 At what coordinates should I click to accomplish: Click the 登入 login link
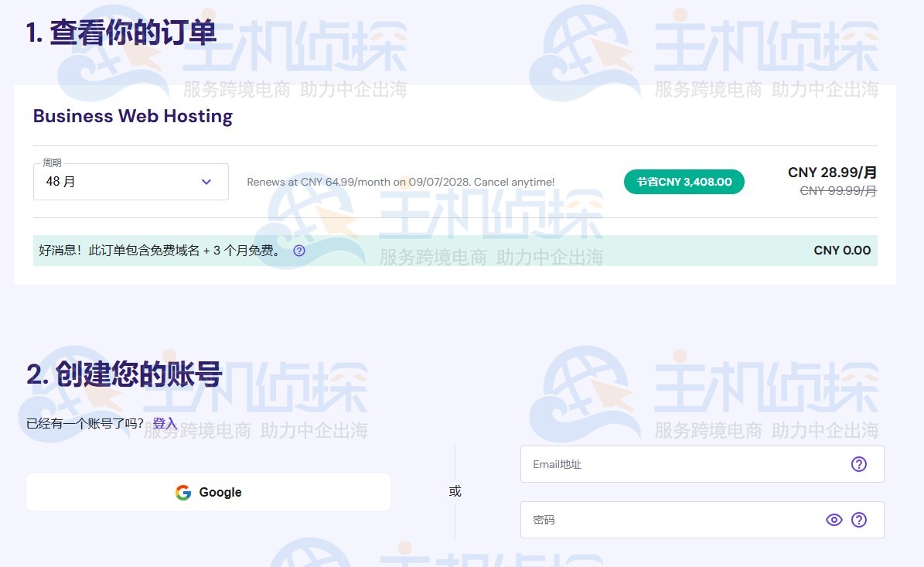(x=166, y=424)
